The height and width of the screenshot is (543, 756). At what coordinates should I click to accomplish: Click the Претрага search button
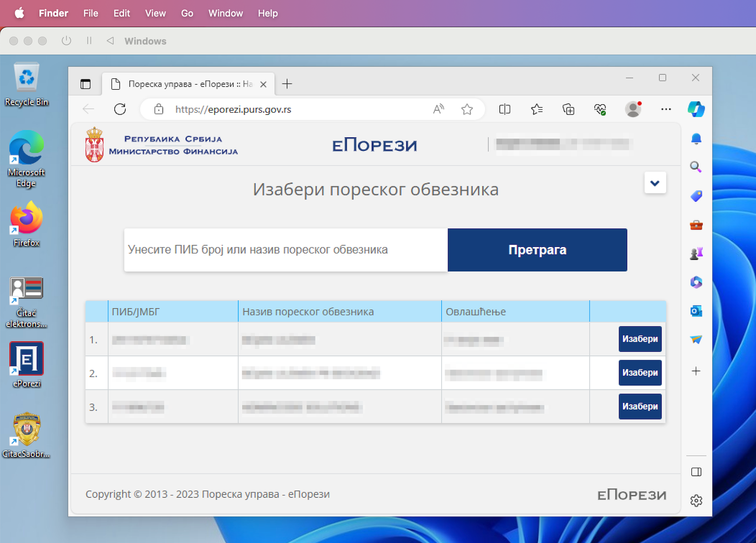[537, 250]
